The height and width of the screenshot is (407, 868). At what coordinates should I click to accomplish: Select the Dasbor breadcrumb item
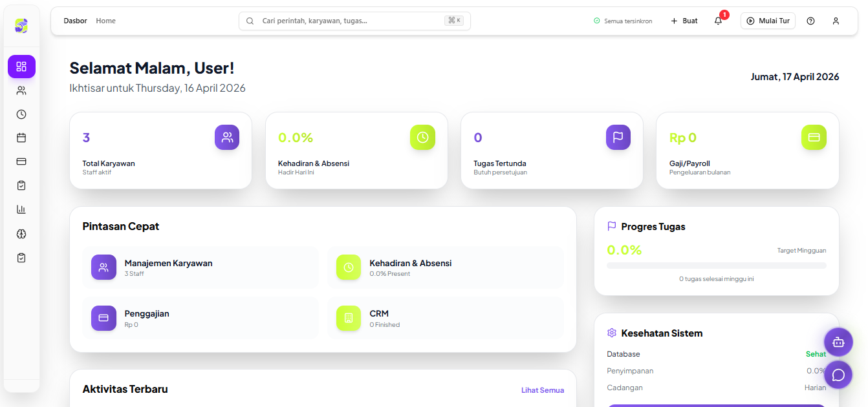point(75,21)
